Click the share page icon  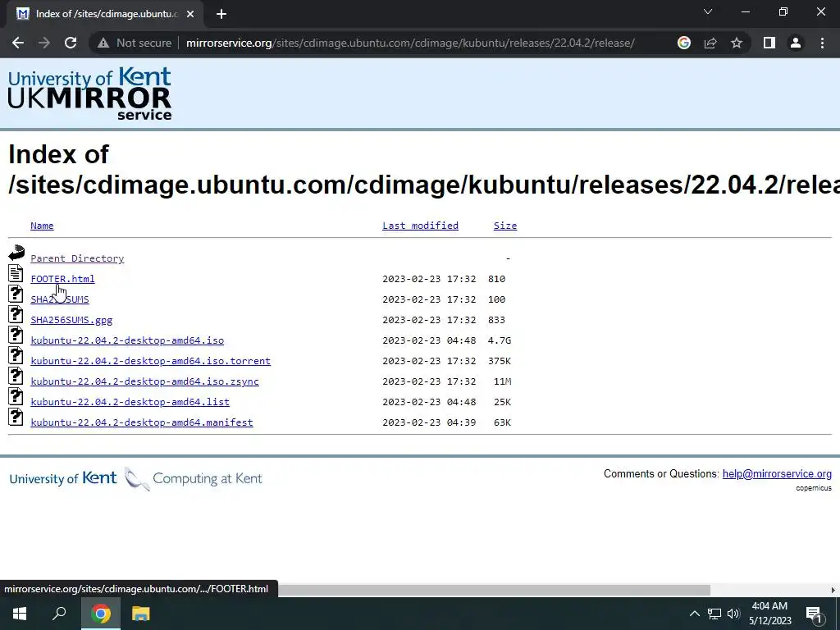click(x=710, y=43)
